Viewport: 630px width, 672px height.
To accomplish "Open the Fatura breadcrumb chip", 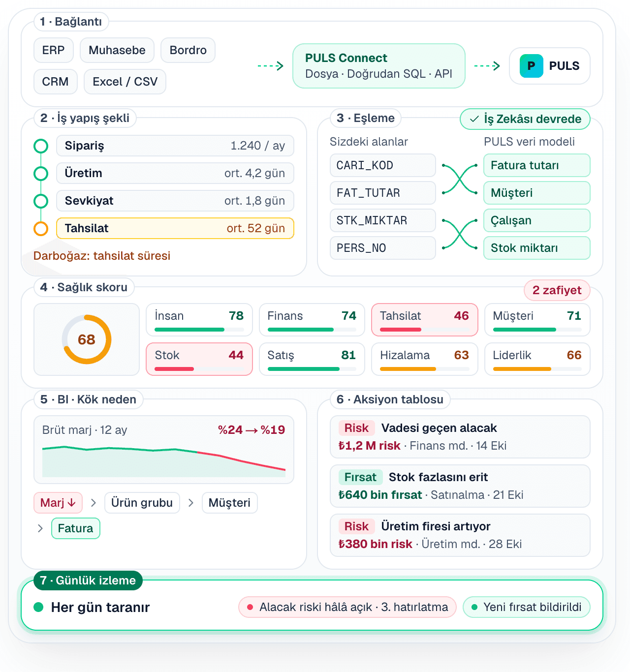I will point(76,528).
